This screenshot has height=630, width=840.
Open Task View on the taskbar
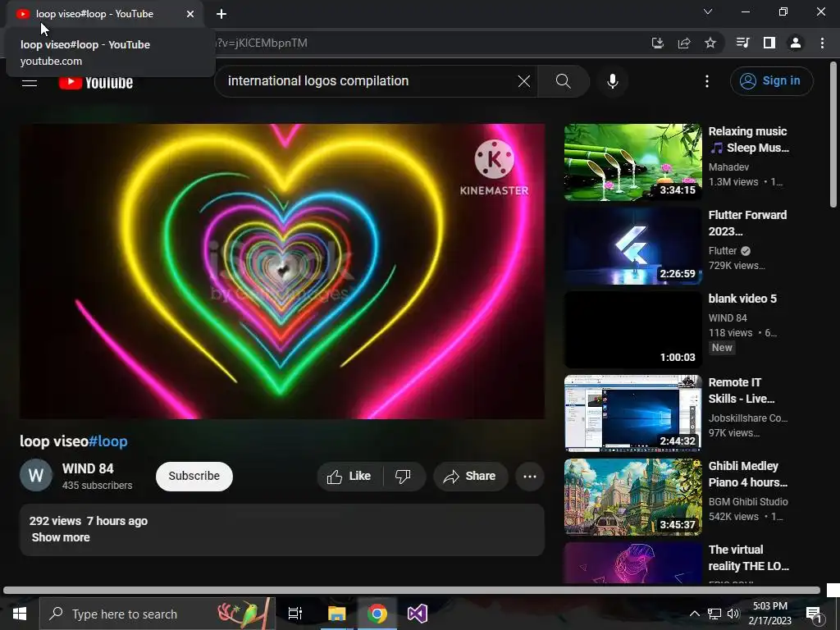click(x=295, y=614)
